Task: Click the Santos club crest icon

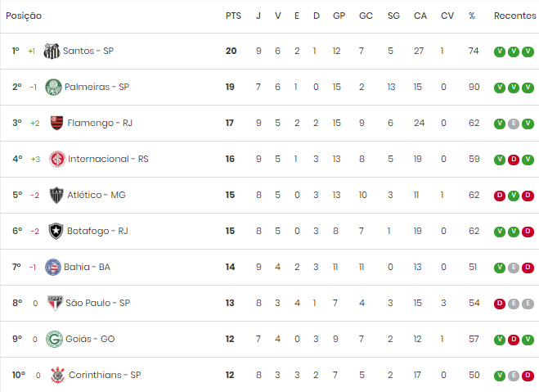Action: (x=52, y=52)
